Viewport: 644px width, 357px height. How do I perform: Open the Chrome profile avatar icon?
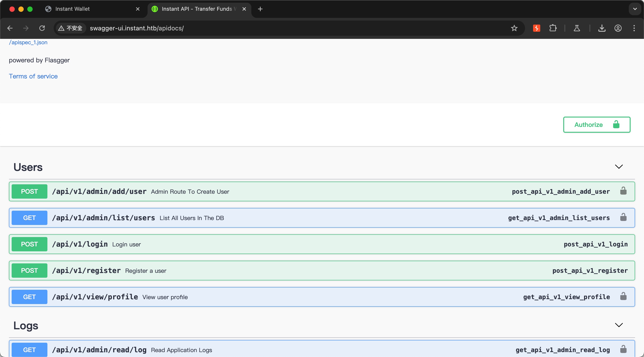click(618, 28)
